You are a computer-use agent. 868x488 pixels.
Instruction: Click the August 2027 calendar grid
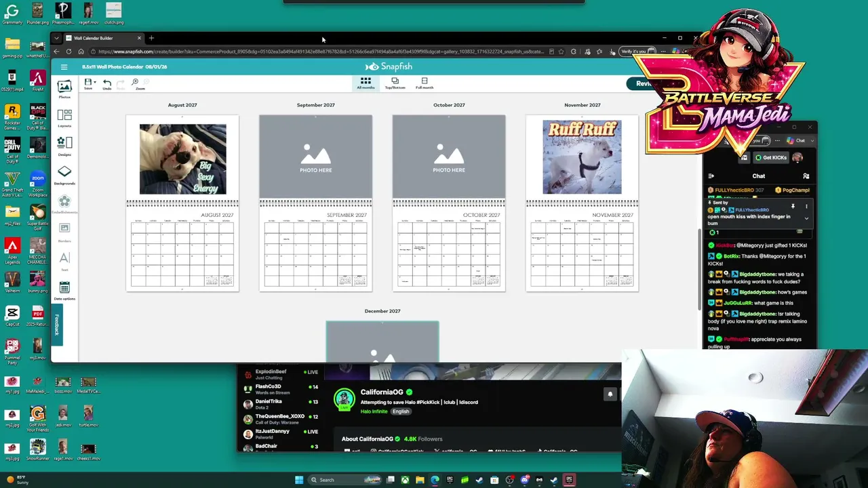(182, 253)
